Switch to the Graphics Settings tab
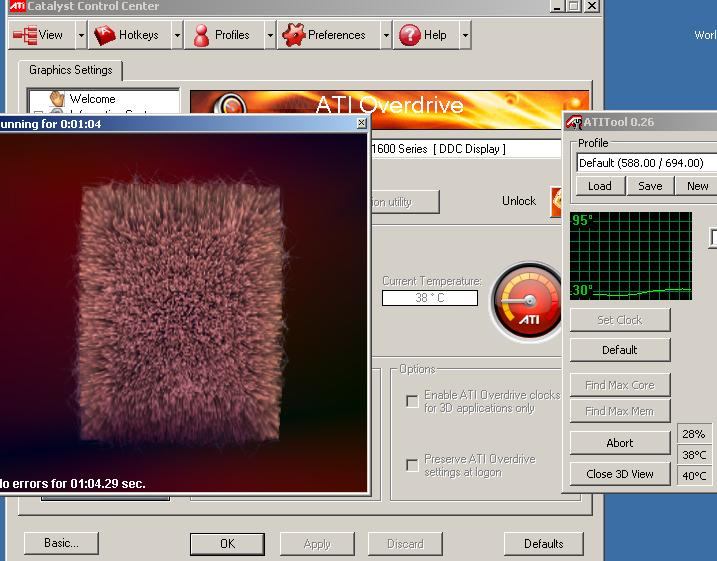The image size is (717, 561). pos(70,70)
